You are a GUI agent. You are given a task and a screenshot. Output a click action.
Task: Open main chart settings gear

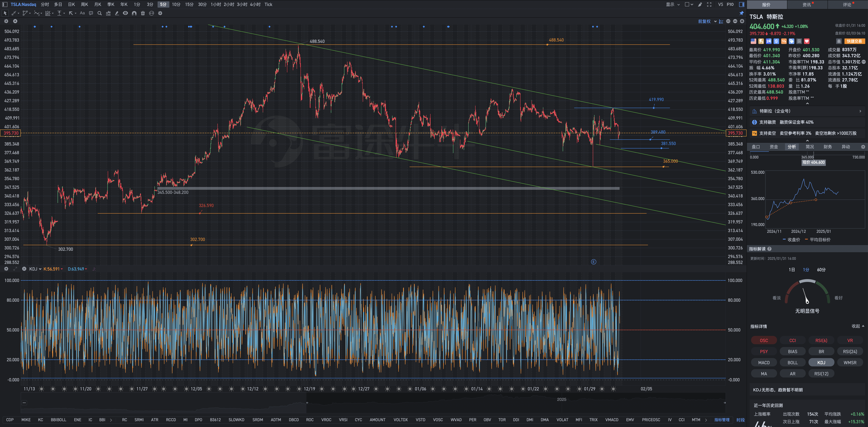6,21
